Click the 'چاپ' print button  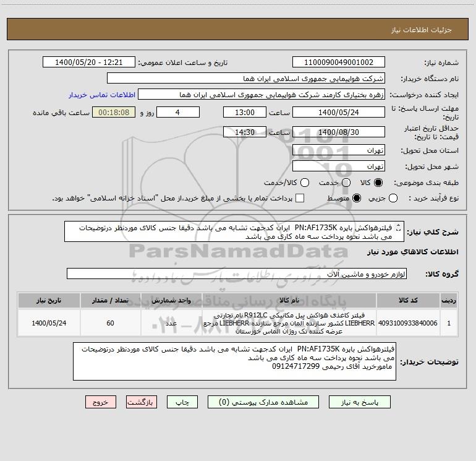[182, 402]
